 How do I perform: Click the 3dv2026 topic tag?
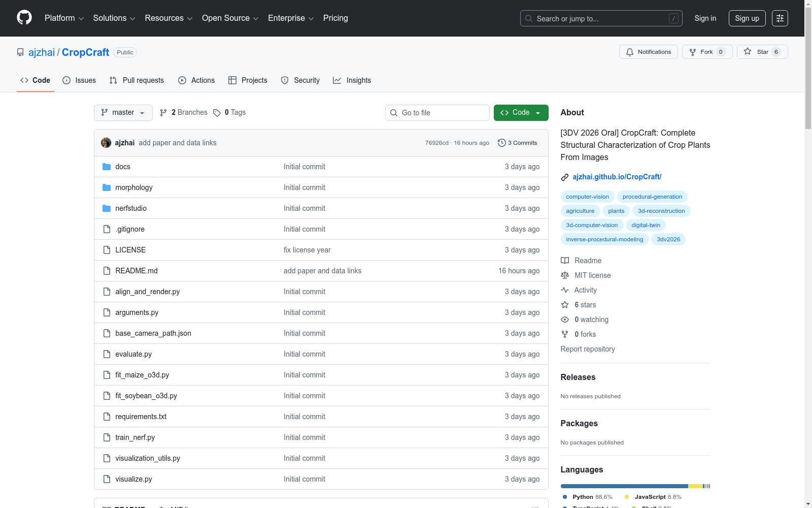(x=668, y=239)
